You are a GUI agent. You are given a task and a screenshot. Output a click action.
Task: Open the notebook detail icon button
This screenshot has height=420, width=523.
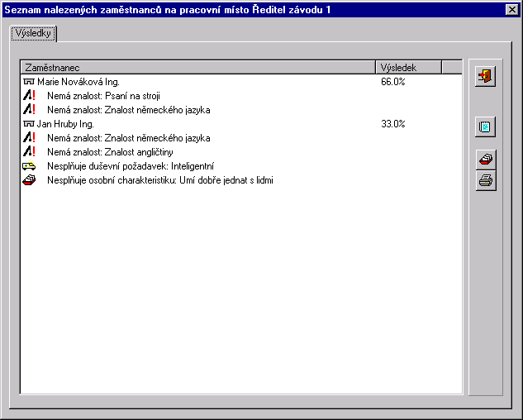(485, 126)
